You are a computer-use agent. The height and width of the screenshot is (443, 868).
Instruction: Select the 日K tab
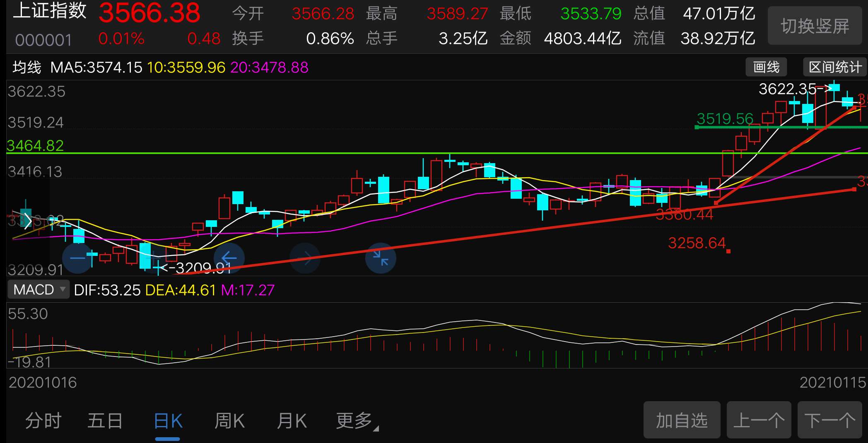[x=168, y=421]
